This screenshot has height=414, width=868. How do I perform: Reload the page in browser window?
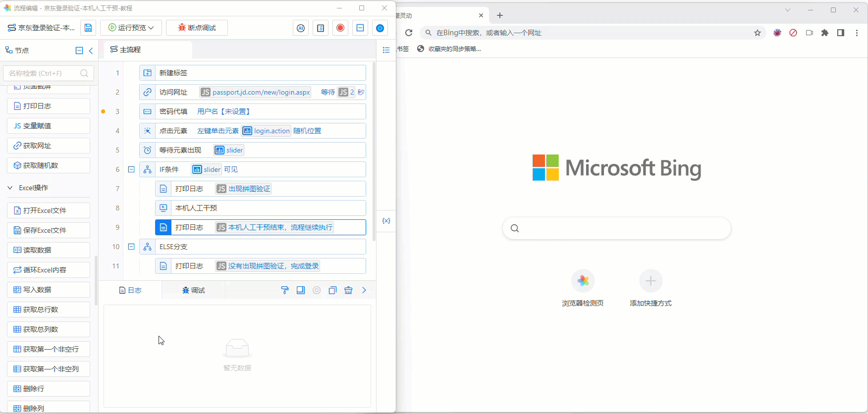click(409, 33)
